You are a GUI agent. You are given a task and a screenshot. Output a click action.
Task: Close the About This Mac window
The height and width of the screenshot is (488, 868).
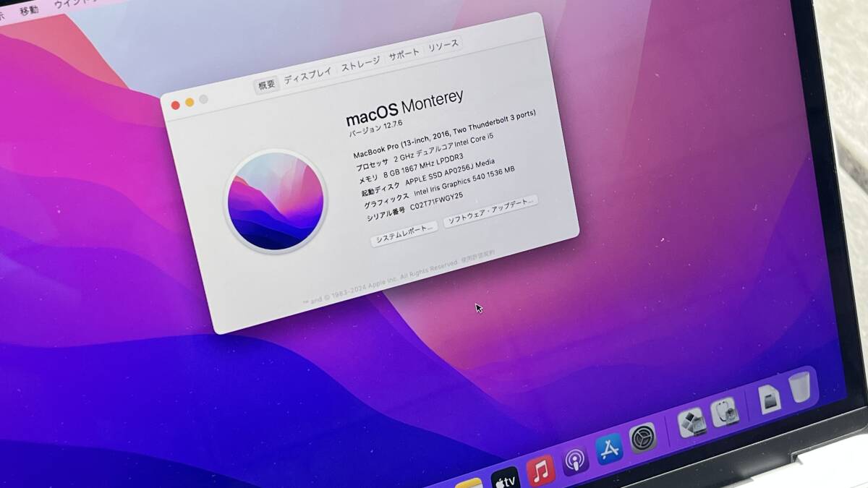pos(175,106)
